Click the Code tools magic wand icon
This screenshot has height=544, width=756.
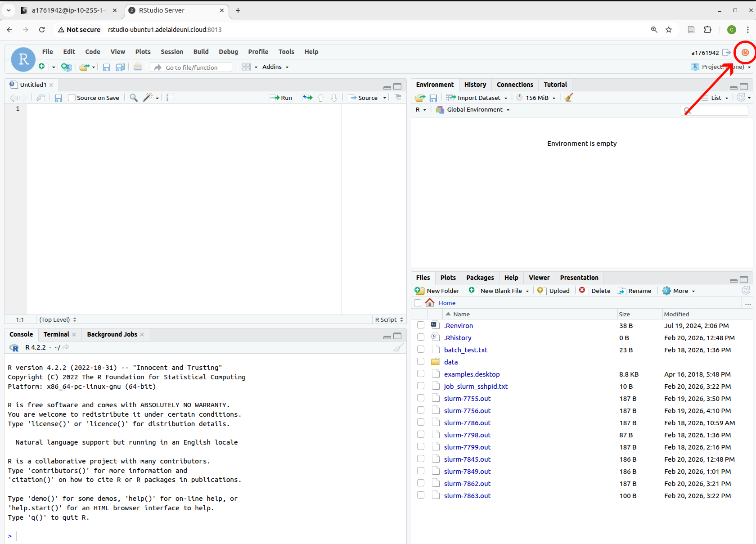[148, 98]
